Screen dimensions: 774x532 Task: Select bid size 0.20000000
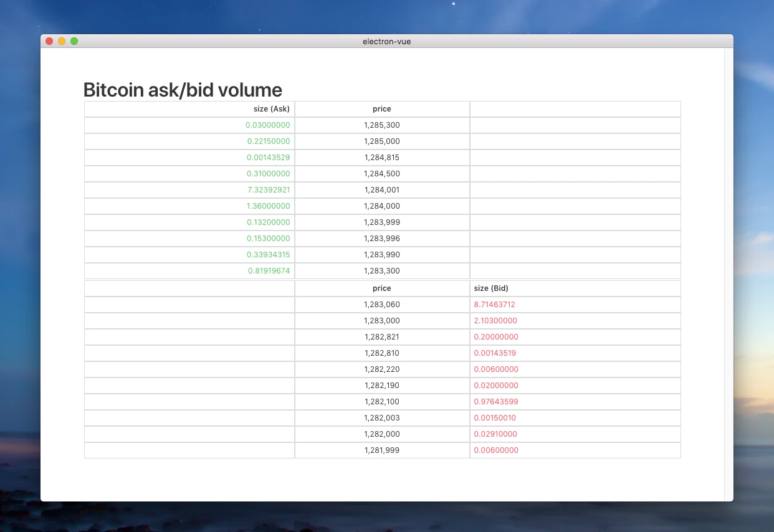(496, 337)
